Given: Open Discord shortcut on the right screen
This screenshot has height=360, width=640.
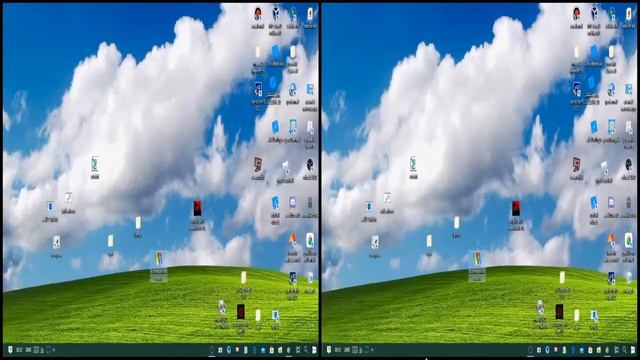Looking at the screenshot, I should coord(611,203).
